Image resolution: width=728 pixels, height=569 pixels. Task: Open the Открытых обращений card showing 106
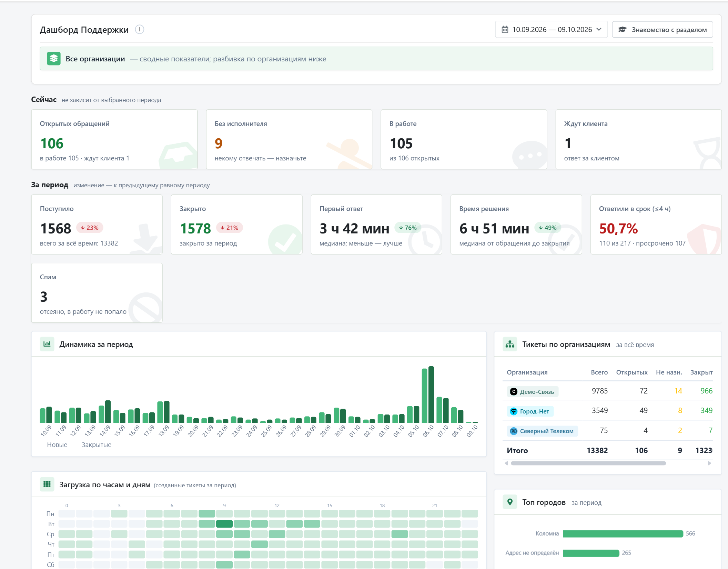click(x=114, y=139)
